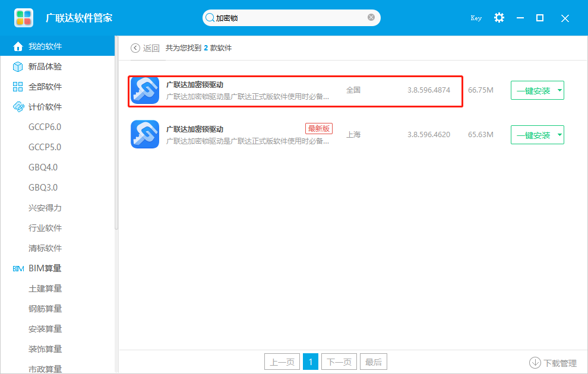This screenshot has width=588, height=374.
Task: Select GBQ3.0 in sidebar
Action: (43, 188)
